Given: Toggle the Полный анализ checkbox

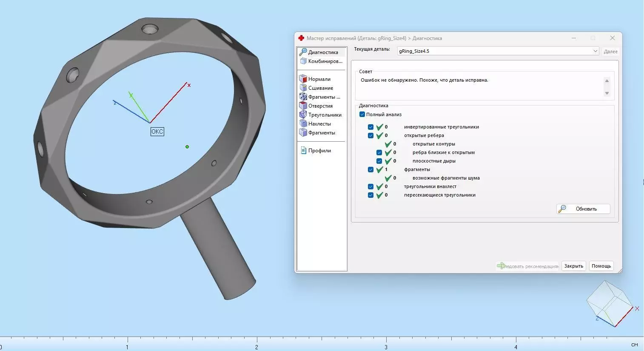Looking at the screenshot, I should pos(362,114).
